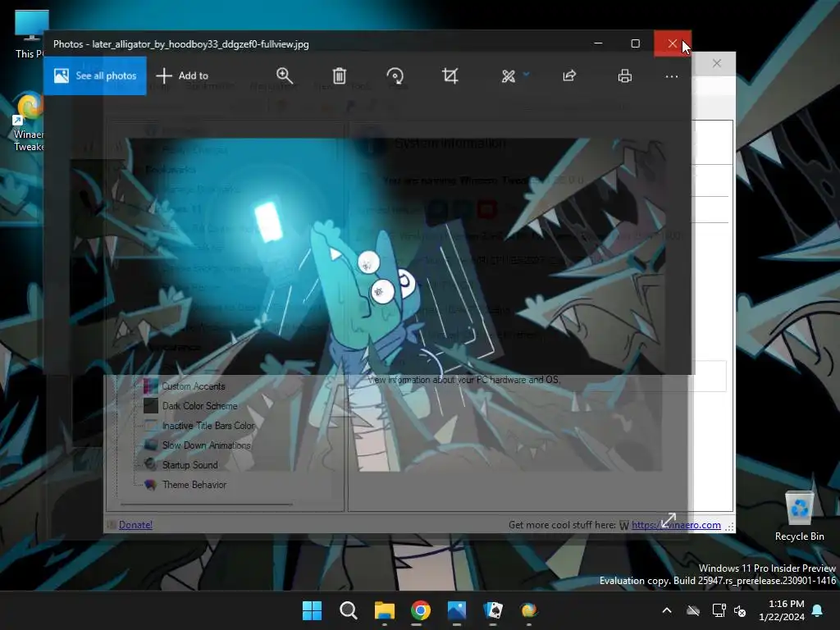The height and width of the screenshot is (630, 840).
Task: Share the photo via share icon
Action: click(569, 75)
